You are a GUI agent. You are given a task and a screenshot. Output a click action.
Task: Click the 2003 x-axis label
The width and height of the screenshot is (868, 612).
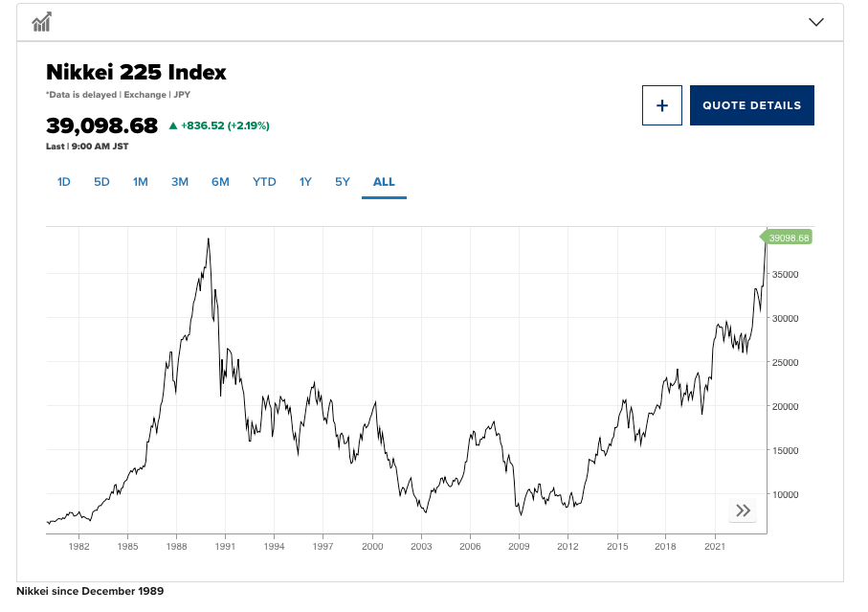tap(421, 547)
